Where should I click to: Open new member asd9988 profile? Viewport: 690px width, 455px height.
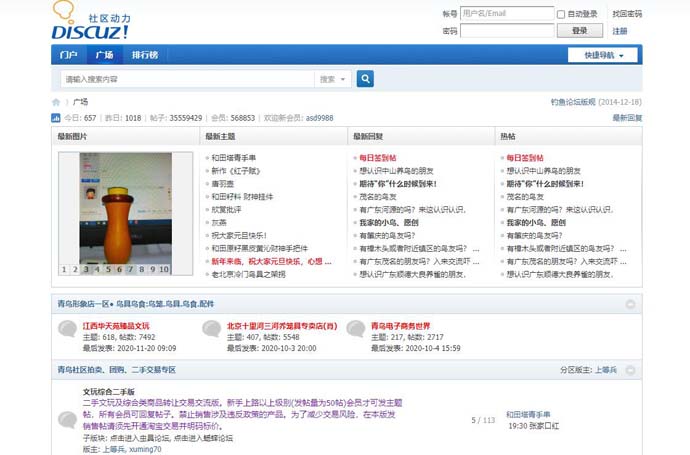click(x=319, y=118)
